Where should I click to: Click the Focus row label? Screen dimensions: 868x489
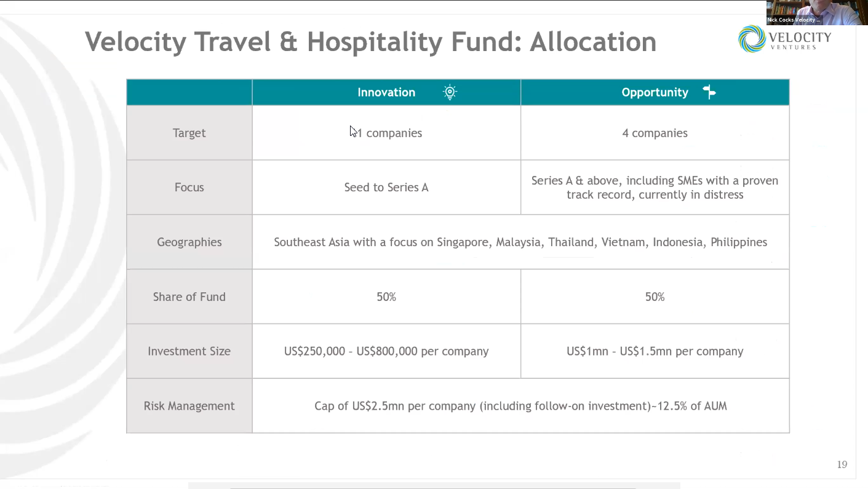[189, 188]
